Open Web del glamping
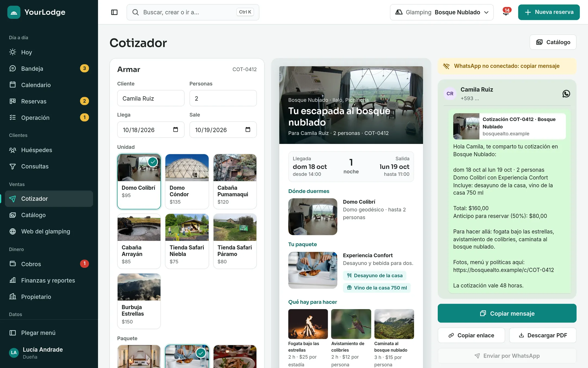Image resolution: width=588 pixels, height=368 pixels. point(49,231)
